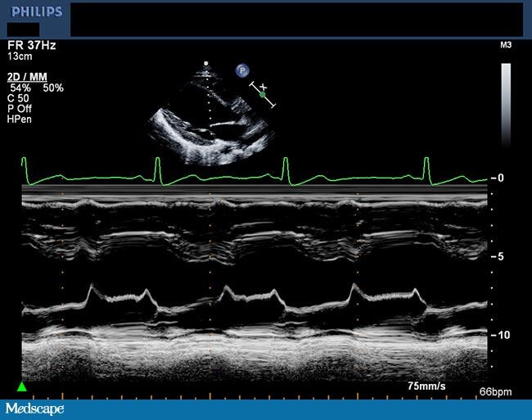The width and height of the screenshot is (532, 420).
Task: Click the 'HPen' setting text
Action: click(20, 119)
